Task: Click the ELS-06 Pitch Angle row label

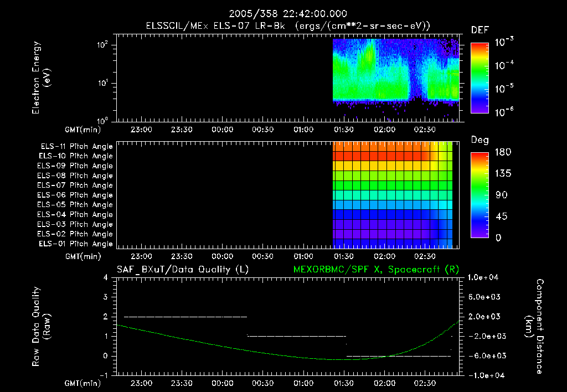Action: pos(75,195)
